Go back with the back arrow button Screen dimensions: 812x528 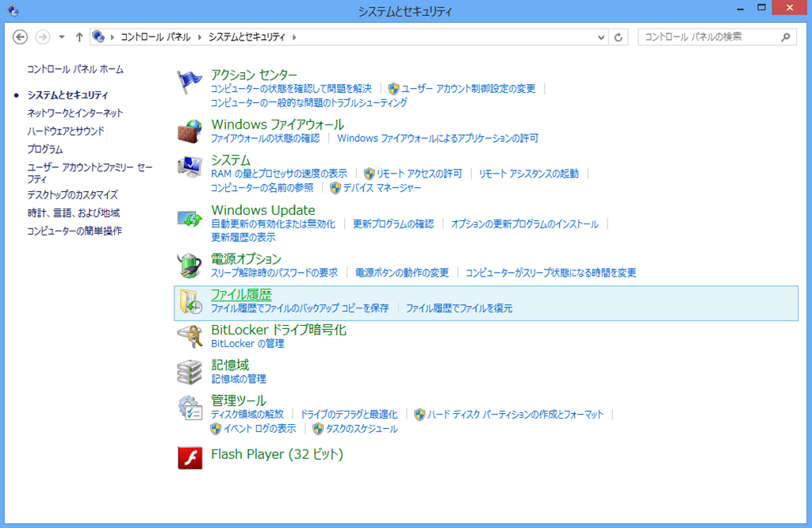coord(20,37)
